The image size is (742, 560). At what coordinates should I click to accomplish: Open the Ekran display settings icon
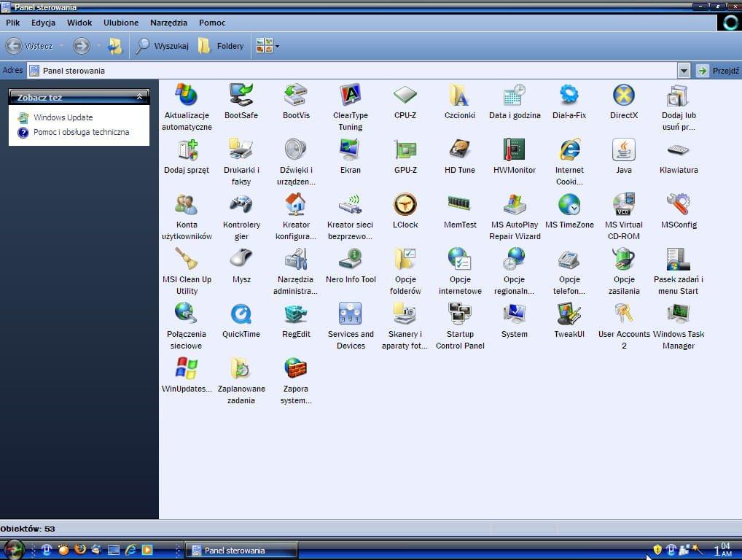click(350, 156)
